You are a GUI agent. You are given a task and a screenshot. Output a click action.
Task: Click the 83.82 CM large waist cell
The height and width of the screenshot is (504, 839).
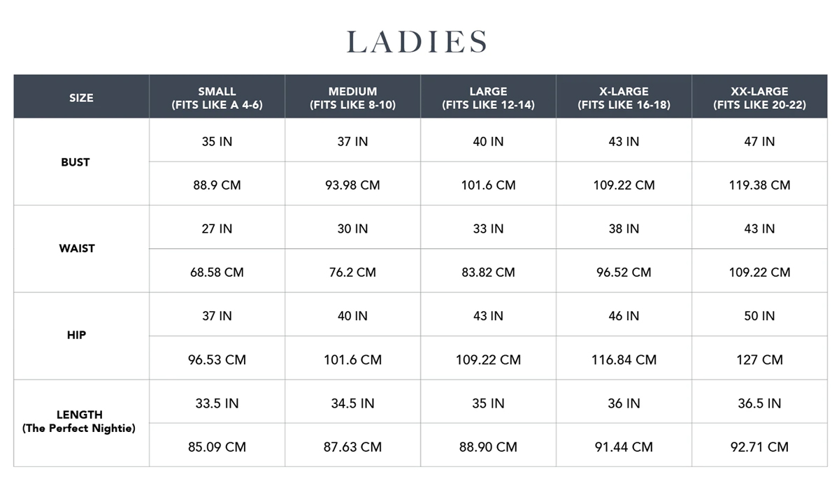488,272
